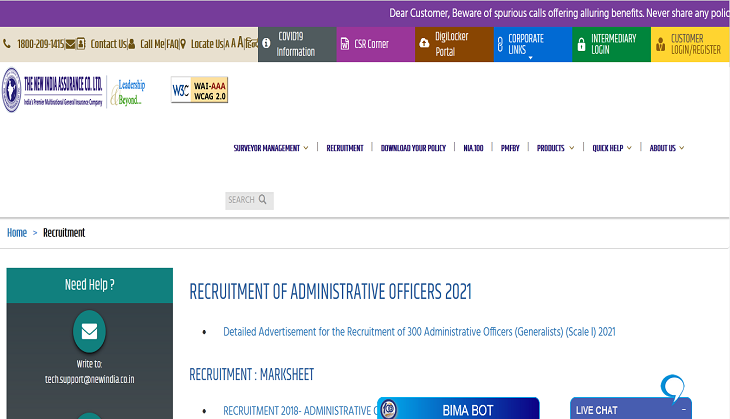The width and height of the screenshot is (730, 419).
Task: Click the W3C WAI-AAA WCAG 2.0 badge
Action: coord(199,90)
